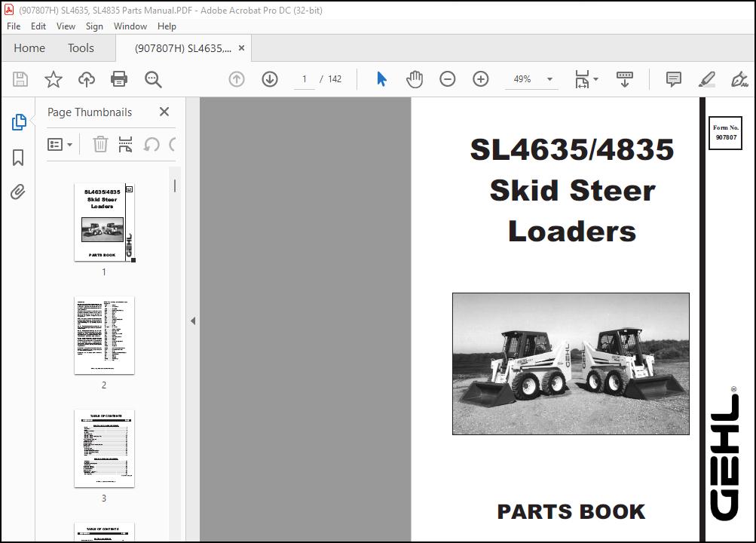Select page 3 thumbnail
756x543 pixels.
tap(104, 449)
